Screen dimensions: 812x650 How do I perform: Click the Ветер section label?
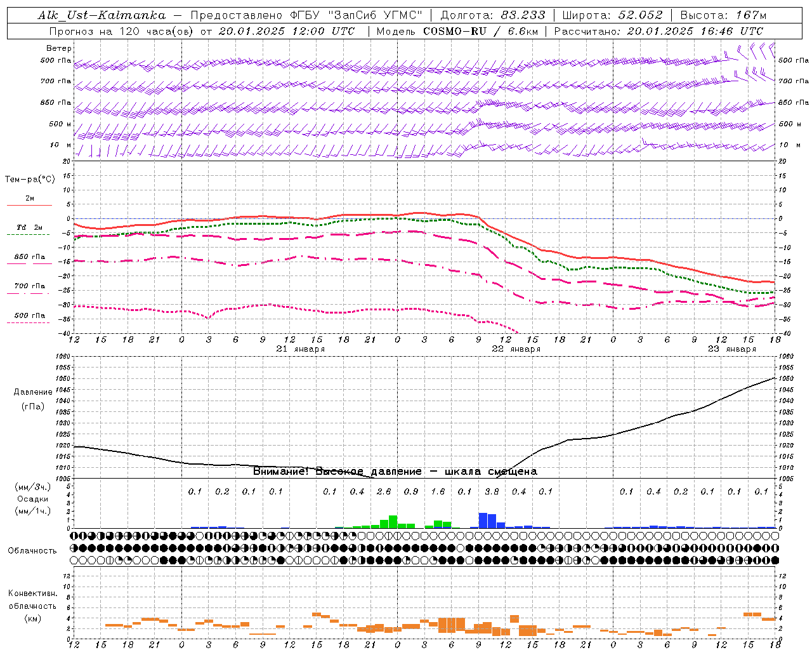(x=59, y=48)
